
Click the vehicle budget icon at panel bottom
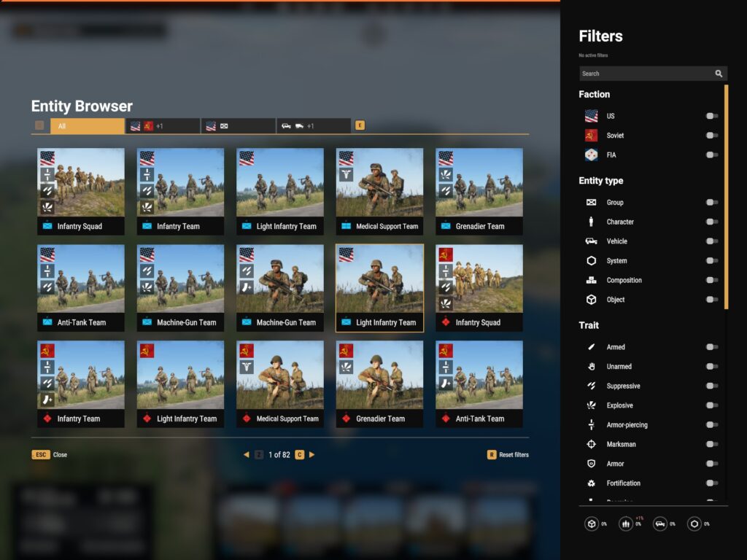[659, 524]
